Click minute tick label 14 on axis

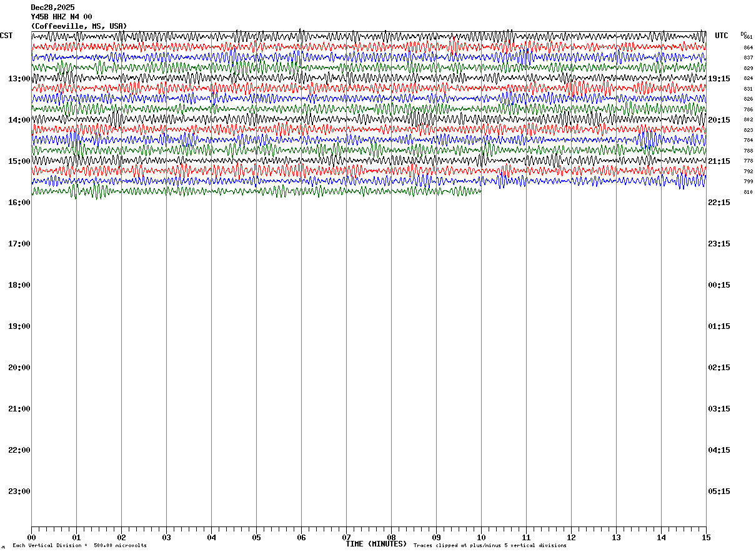[x=661, y=538]
